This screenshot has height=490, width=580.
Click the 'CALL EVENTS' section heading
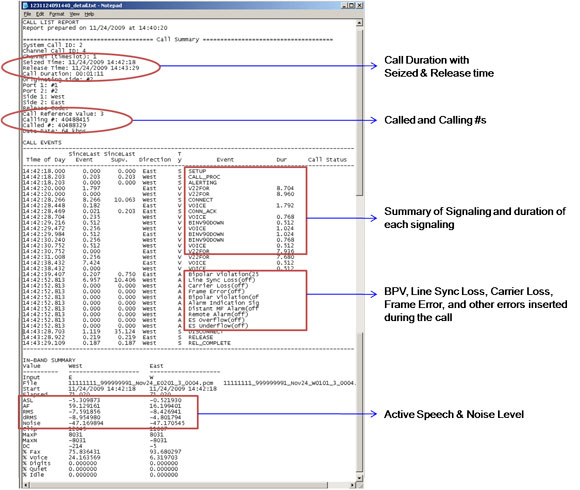click(42, 142)
